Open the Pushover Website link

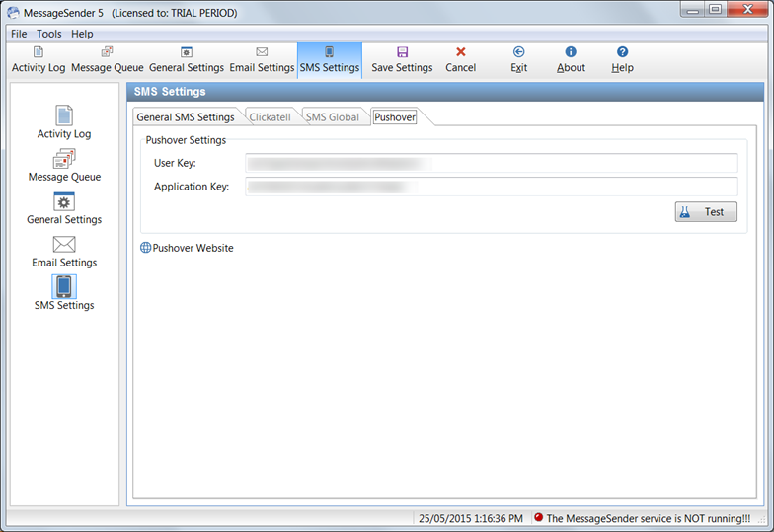coord(193,248)
